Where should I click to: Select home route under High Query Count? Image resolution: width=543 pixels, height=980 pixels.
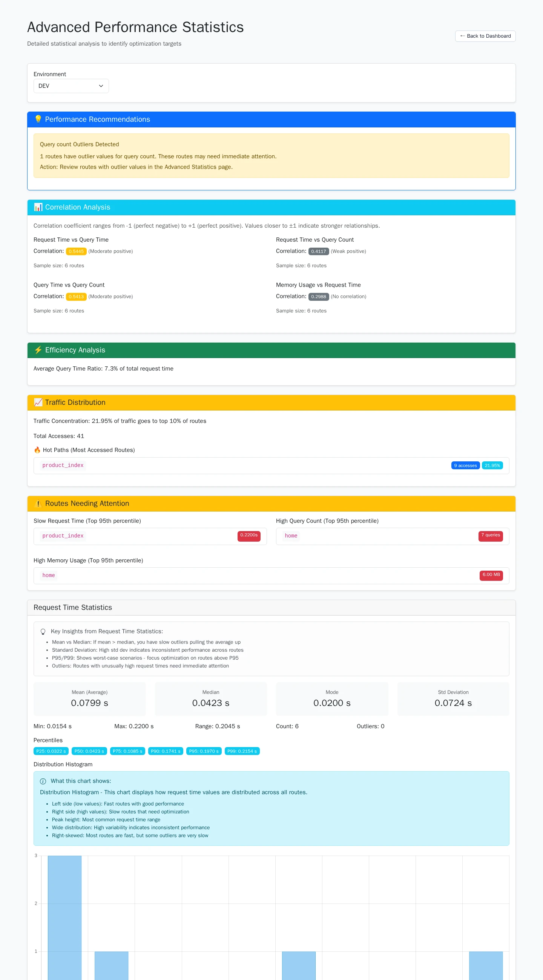291,536
